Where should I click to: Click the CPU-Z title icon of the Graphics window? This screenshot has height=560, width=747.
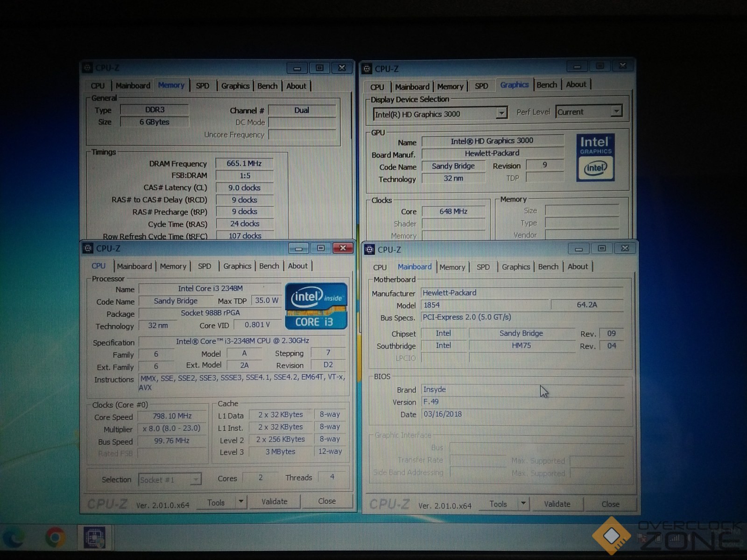[367, 69]
